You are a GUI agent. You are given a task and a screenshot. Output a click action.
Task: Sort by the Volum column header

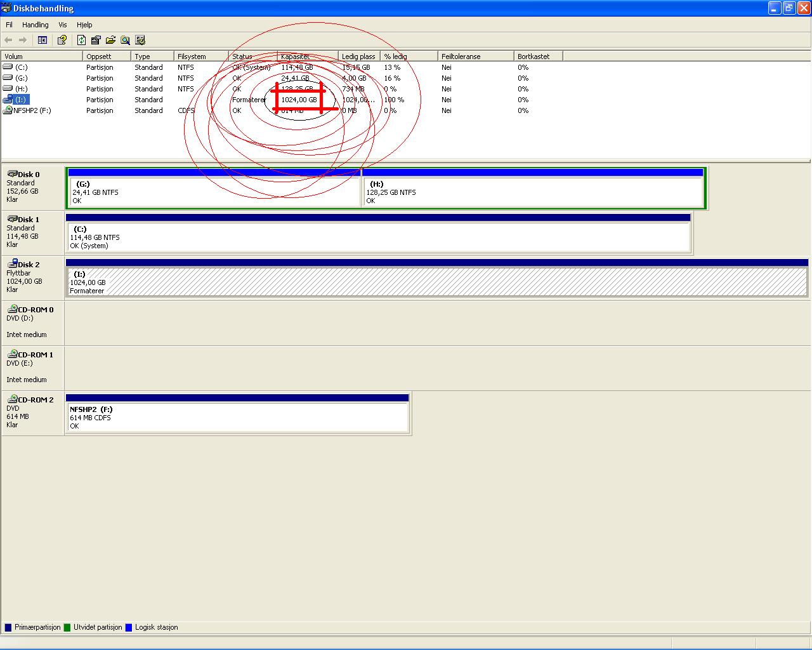click(x=42, y=56)
